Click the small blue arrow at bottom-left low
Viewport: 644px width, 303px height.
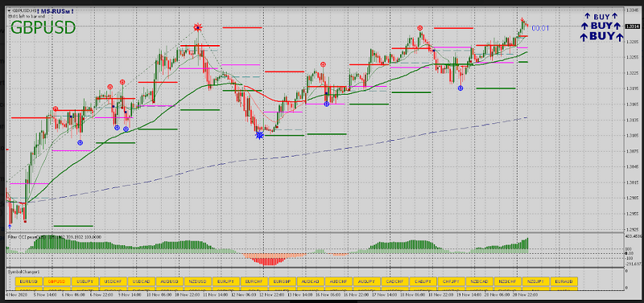click(x=10, y=226)
